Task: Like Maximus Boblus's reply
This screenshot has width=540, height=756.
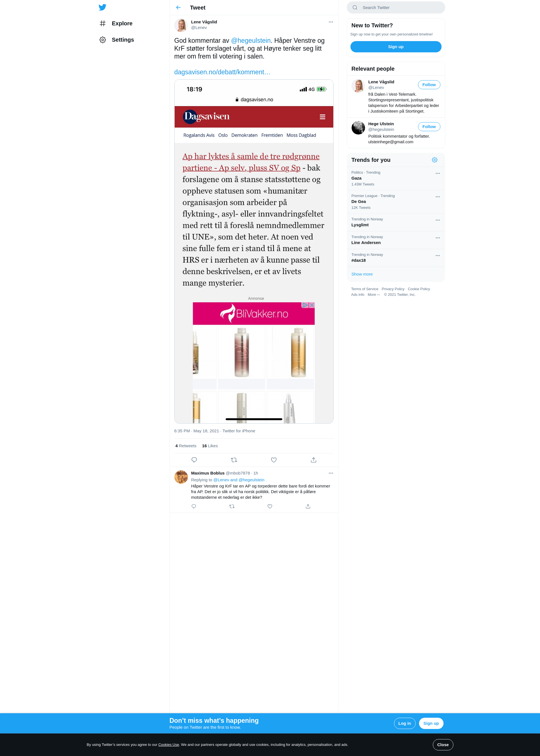Action: pos(270,506)
